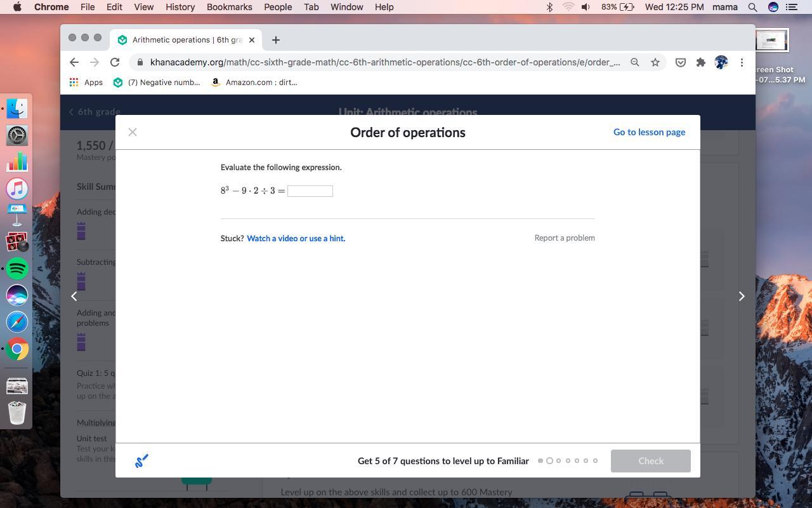
Task: Open the Screen Shot desktop file thumbnail
Action: click(771, 41)
